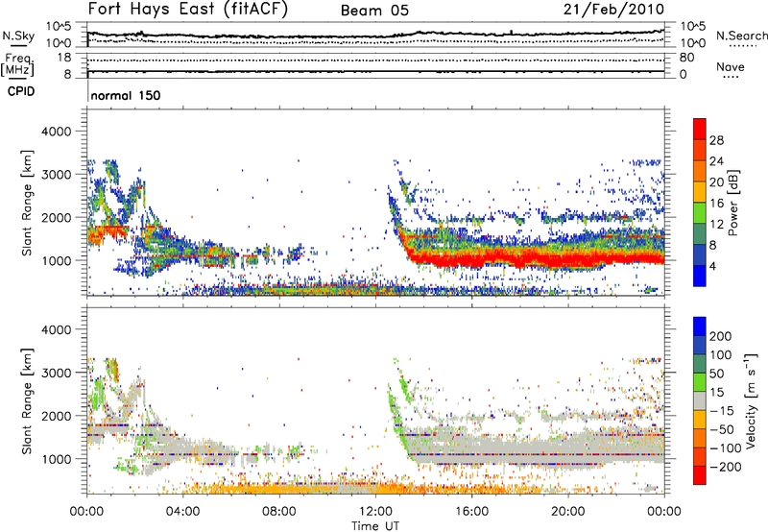Select the '80' Nave axis tick

686,58
